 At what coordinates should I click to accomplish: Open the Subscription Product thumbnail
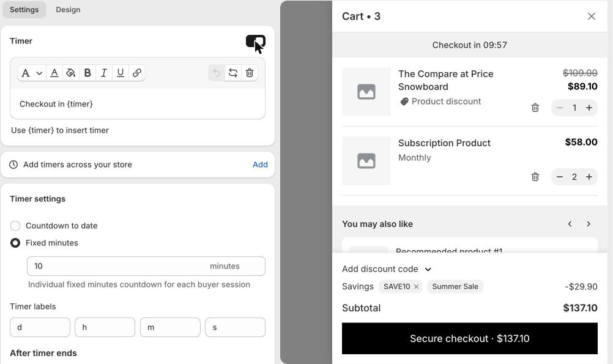click(366, 161)
